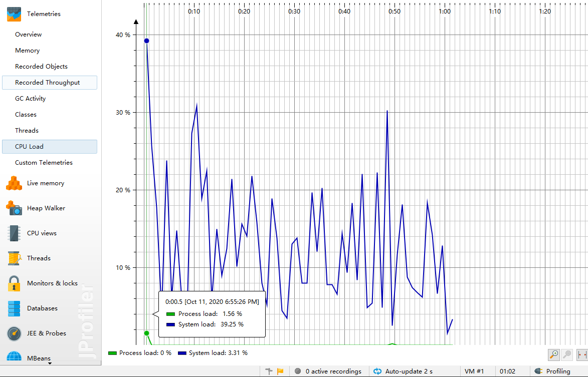Image resolution: width=588 pixels, height=377 pixels.
Task: Open the CPU views chip icon
Action: coord(14,233)
